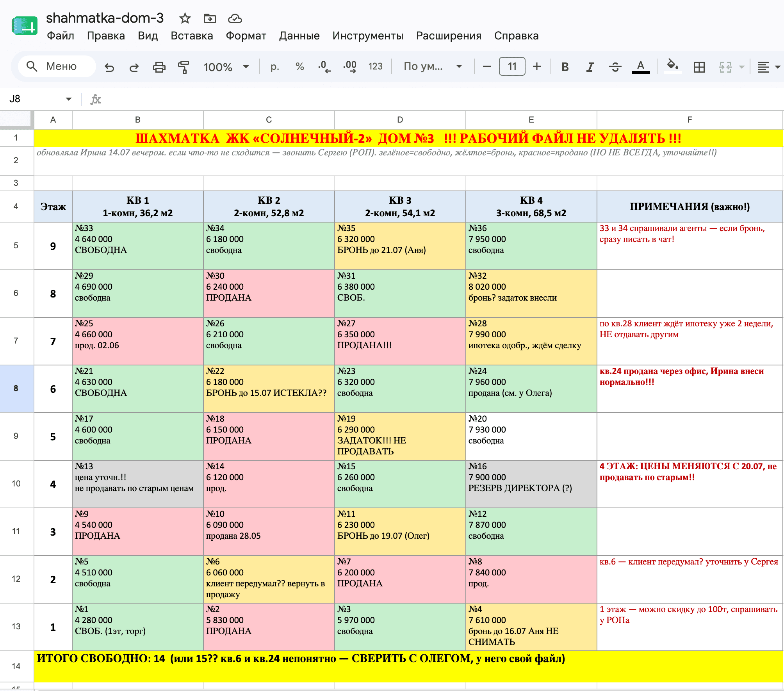
Task: Select cell №19 ЗАДАТОК!!! НЕ ПРОДАВАТЬ
Action: click(400, 436)
